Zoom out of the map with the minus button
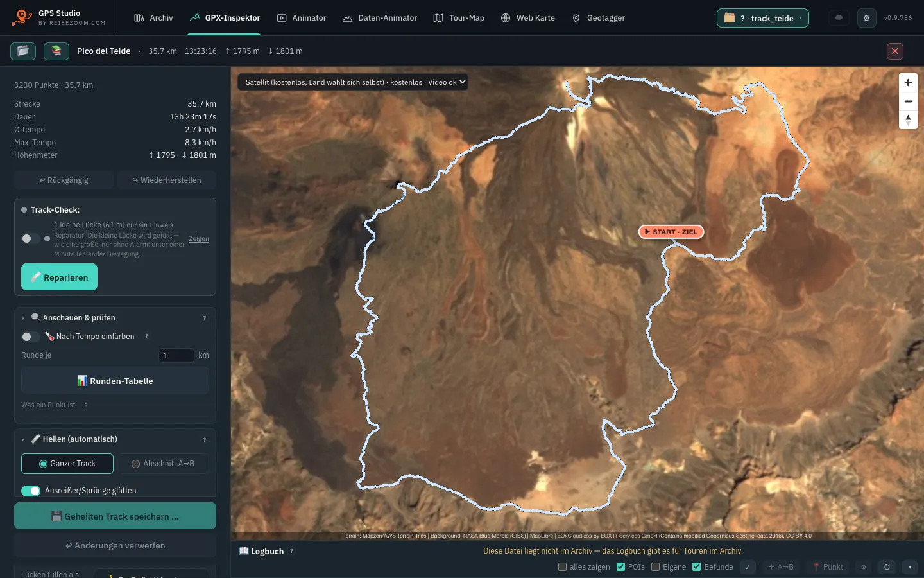 pos(908,101)
